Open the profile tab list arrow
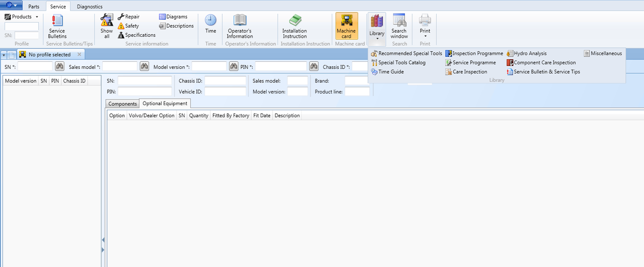The image size is (644, 267). coord(4,54)
